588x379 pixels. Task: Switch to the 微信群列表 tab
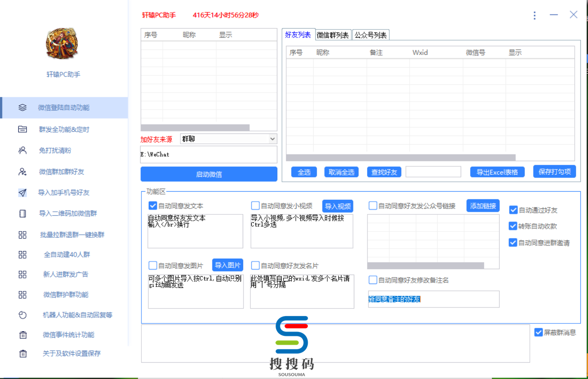(x=333, y=35)
